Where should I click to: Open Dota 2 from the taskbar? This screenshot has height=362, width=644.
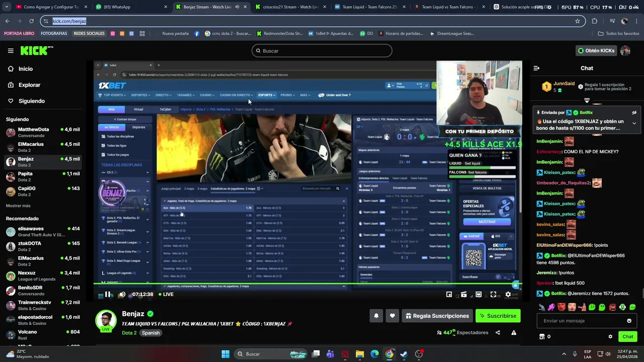coord(345,354)
